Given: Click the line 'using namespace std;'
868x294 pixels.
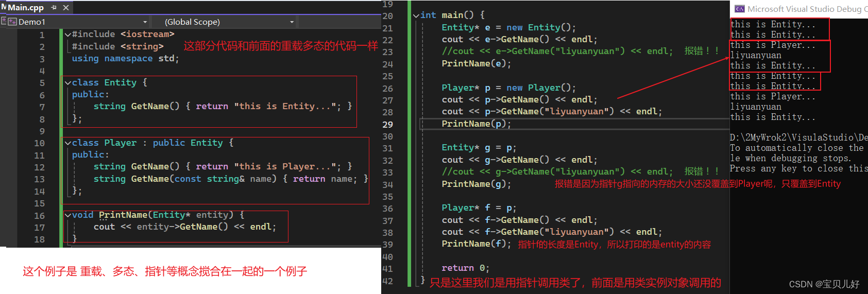Looking at the screenshot, I should click(126, 58).
